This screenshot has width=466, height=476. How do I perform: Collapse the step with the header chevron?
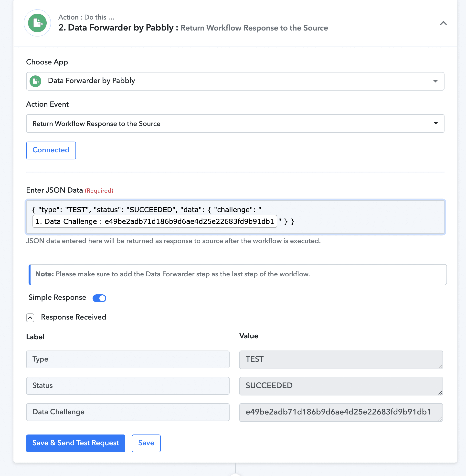click(443, 23)
